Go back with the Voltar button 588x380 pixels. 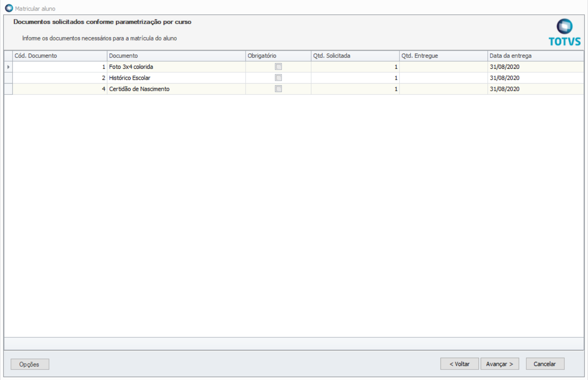[x=459, y=364]
